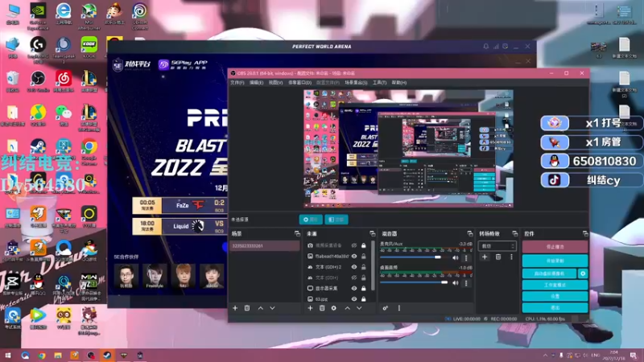The width and height of the screenshot is (644, 362).
Task: Open mixer panel three-dot menu at bottom
Action: [x=398, y=308]
